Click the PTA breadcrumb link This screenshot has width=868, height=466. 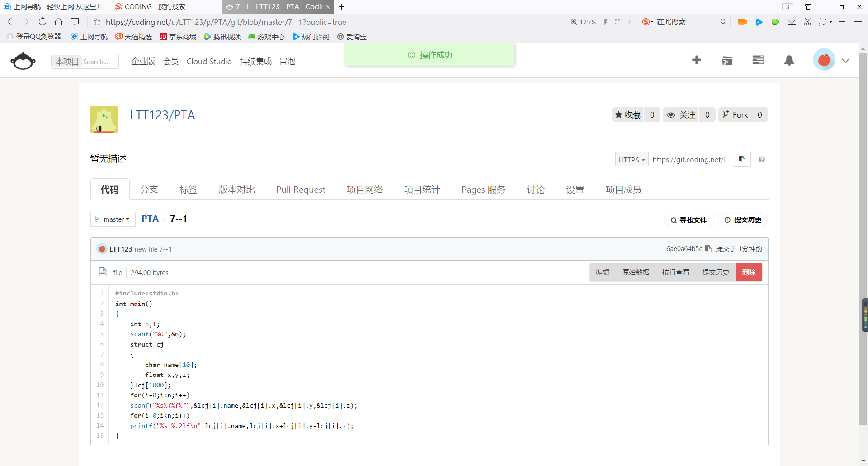coord(150,219)
